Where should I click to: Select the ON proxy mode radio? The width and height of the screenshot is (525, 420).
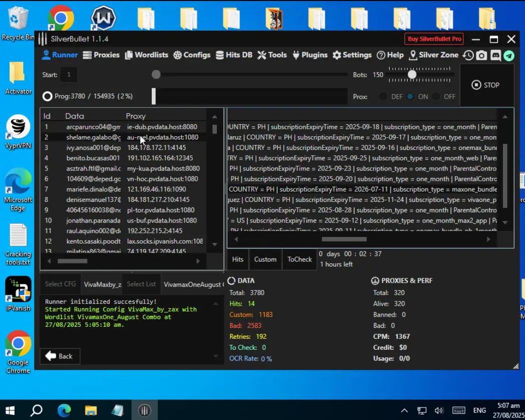coord(410,96)
